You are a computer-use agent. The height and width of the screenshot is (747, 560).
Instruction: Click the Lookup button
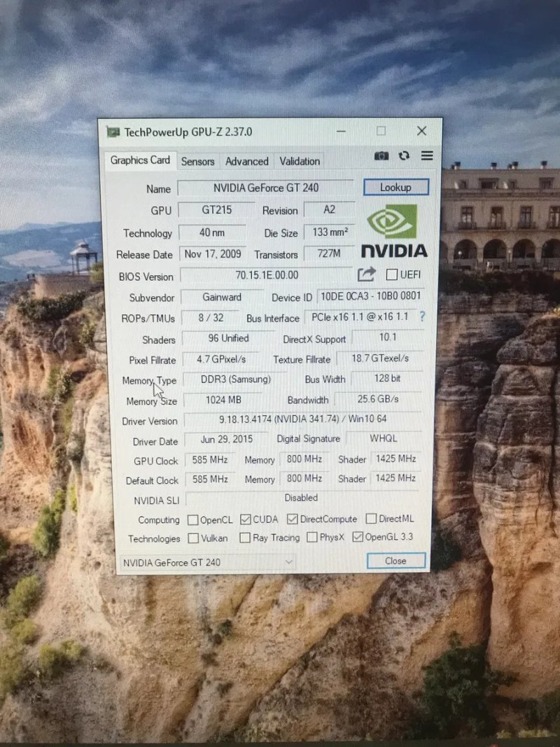tap(395, 187)
